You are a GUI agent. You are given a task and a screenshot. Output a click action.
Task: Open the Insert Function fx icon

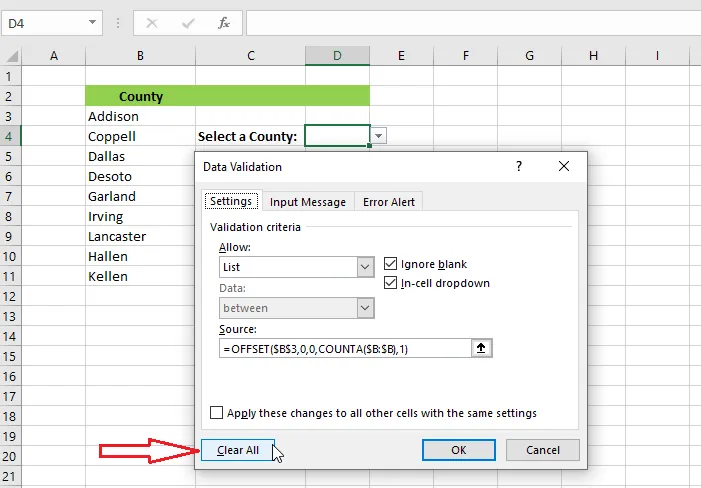(224, 23)
